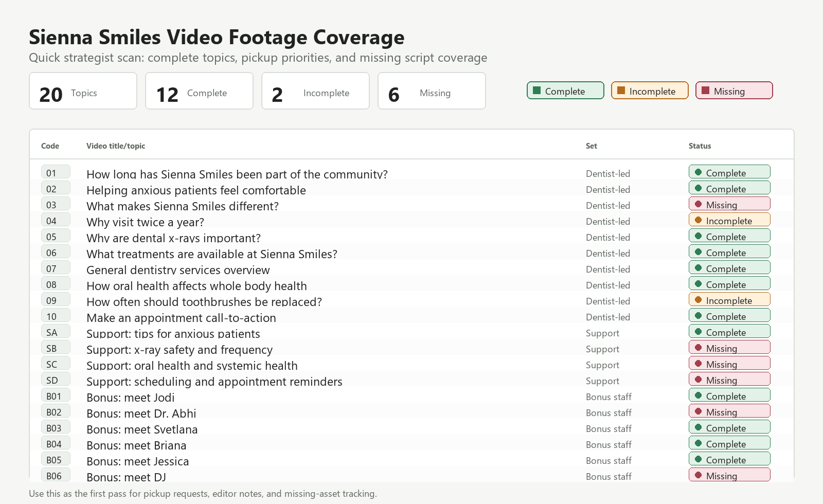Viewport: 823px width, 504px height.
Task: Click 'Dentist-led' cell in code 10 row
Action: click(x=608, y=317)
